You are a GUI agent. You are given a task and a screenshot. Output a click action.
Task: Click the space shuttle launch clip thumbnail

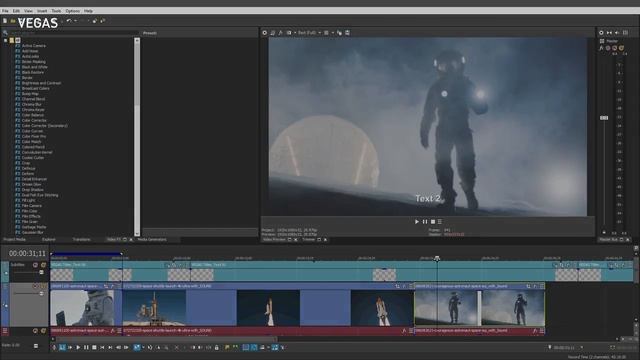tap(154, 308)
